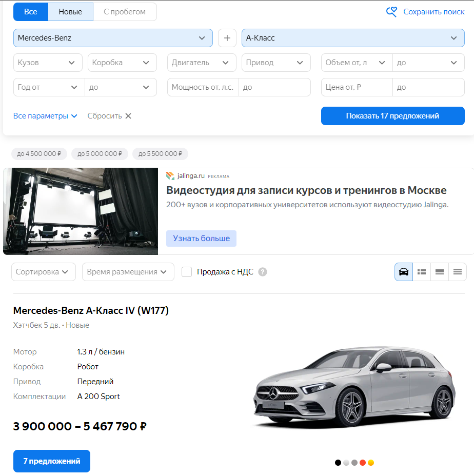The width and height of the screenshot is (474, 476).
Task: Click the jalinga.ru logo icon in ad
Action: tap(170, 176)
